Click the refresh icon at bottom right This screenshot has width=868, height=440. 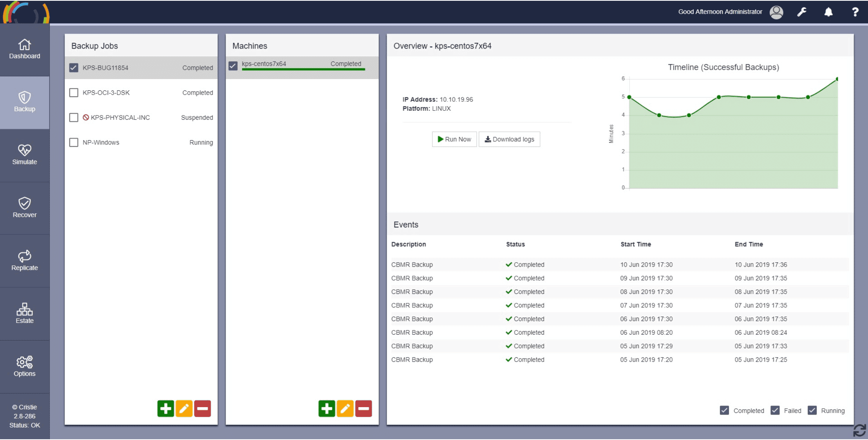click(859, 430)
